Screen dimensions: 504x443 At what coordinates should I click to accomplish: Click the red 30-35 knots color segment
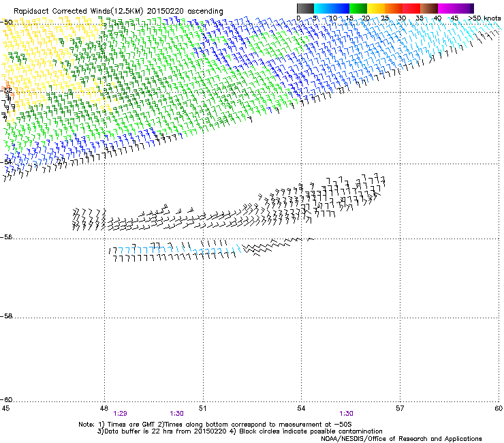411,8
